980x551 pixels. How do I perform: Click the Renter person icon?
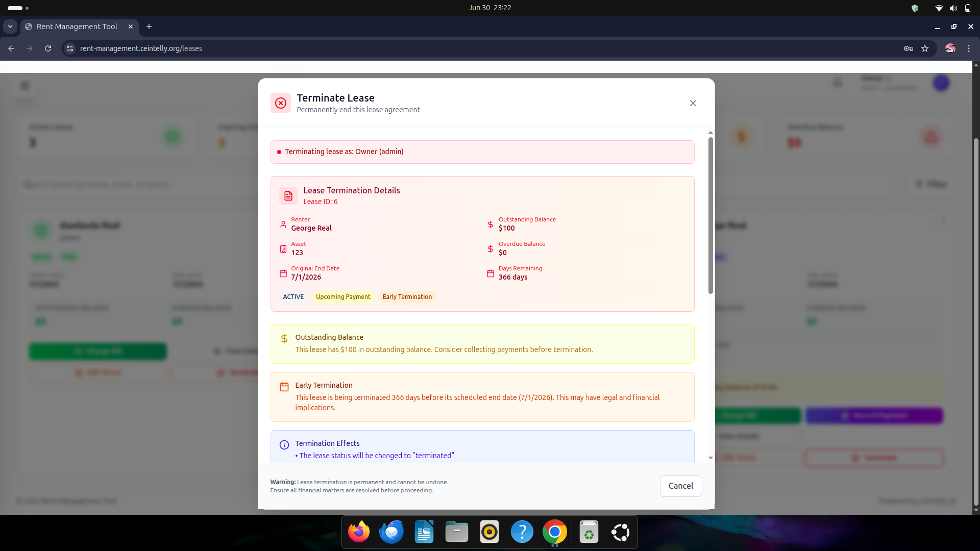[x=283, y=224]
